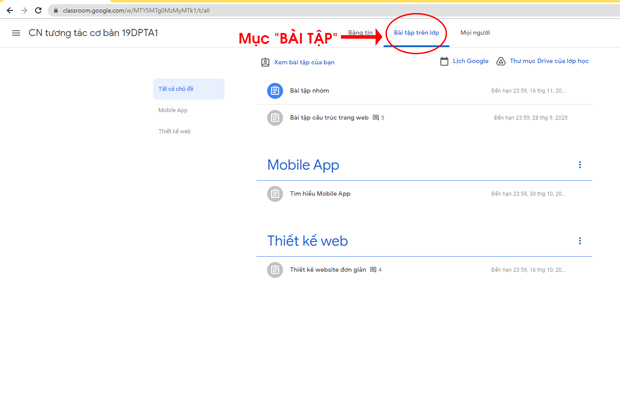Screen dimensions: 620x413
Task: Open Thư mục Drive của lớp học
Action: click(x=549, y=61)
